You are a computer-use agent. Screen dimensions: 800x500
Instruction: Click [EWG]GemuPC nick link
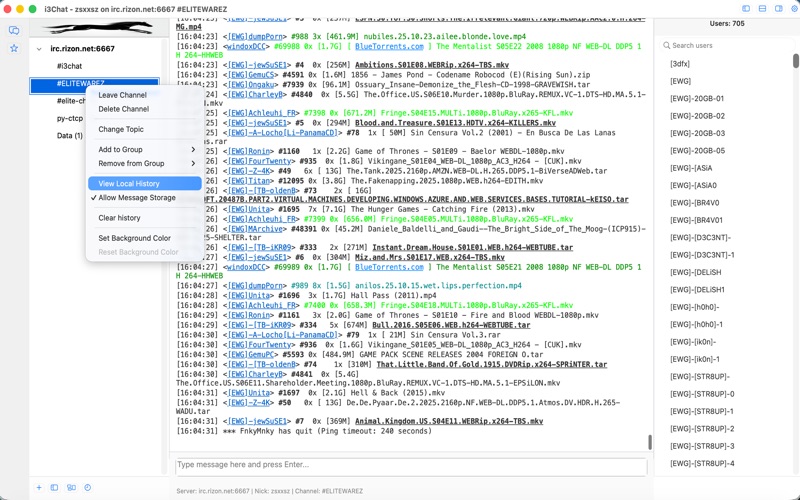[251, 354]
